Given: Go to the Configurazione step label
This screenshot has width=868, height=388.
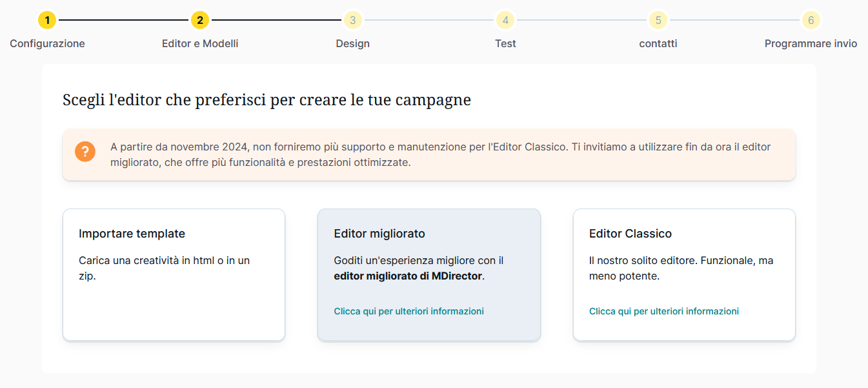Looking at the screenshot, I should pyautogui.click(x=47, y=44).
